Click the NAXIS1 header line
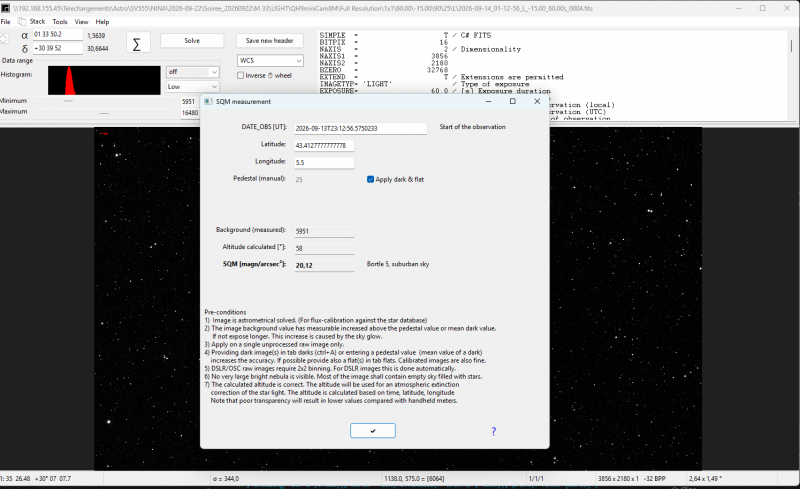Viewport: 800px width, 489px height. click(x=384, y=56)
